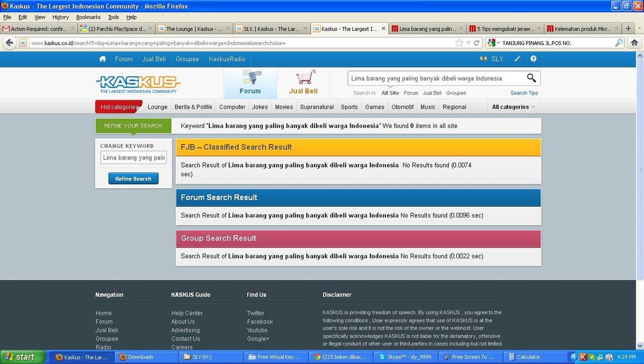644x364 pixels.
Task: Click the browser back arrow button
Action: [9, 43]
